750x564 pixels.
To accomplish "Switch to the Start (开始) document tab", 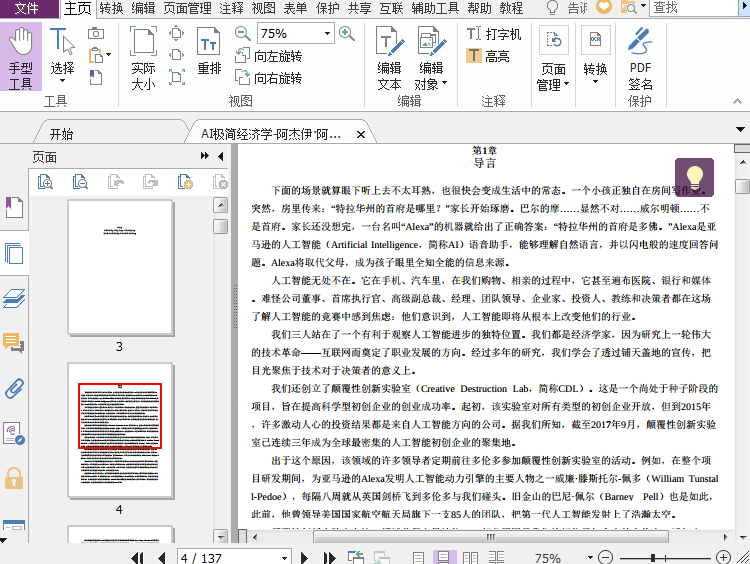I will (x=61, y=134).
